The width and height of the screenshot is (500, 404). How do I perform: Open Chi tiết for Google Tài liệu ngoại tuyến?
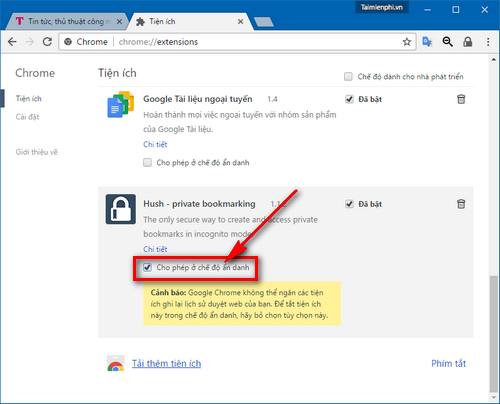pos(155,144)
